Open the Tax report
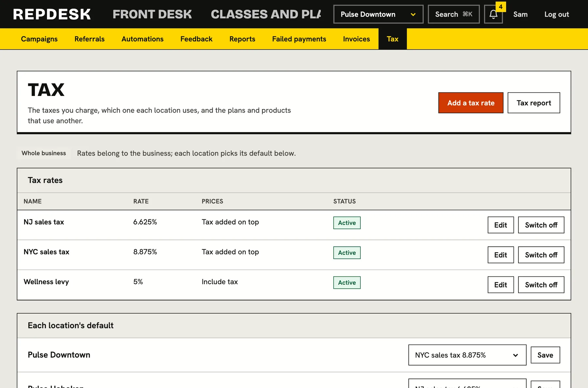This screenshot has width=588, height=388. tap(534, 103)
